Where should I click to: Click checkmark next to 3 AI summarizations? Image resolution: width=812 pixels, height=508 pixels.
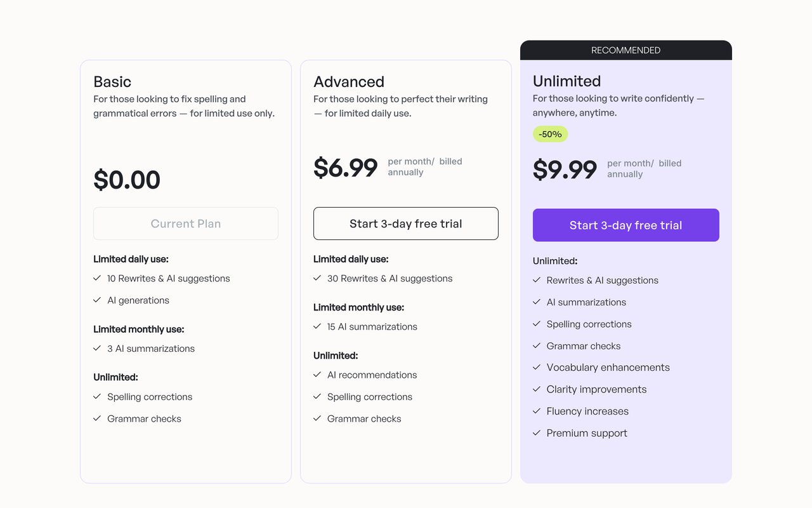[x=97, y=348]
